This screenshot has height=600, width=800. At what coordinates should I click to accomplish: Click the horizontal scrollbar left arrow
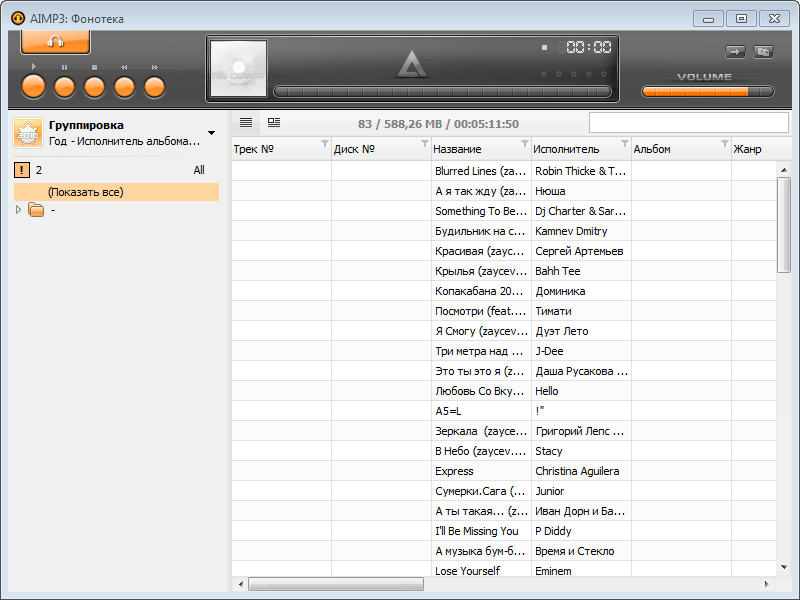point(241,584)
